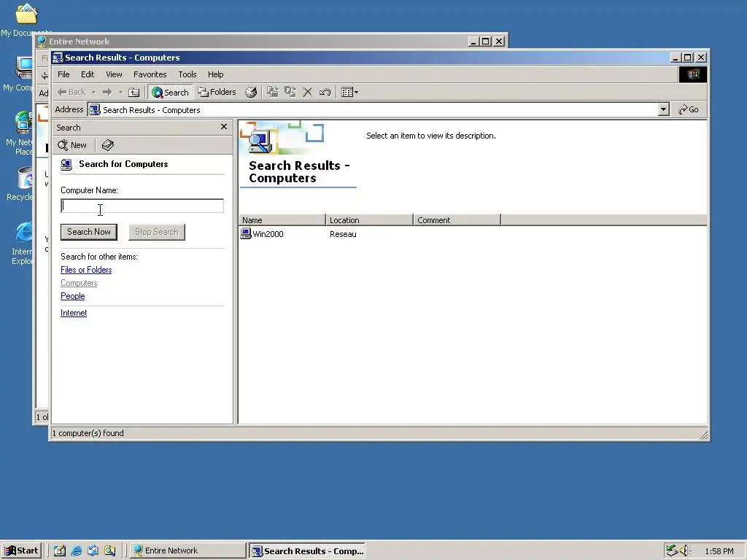Open the Tools menu

click(x=187, y=74)
